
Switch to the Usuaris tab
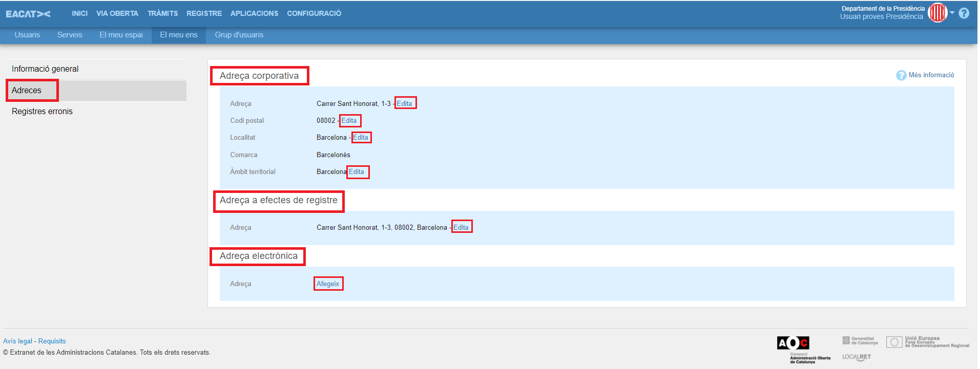click(27, 35)
